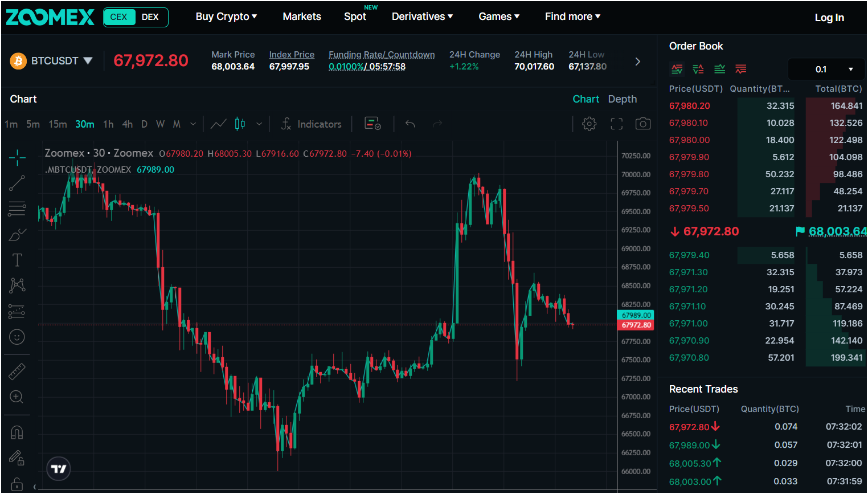The width and height of the screenshot is (868, 494).
Task: Open chart settings gear
Action: point(589,124)
